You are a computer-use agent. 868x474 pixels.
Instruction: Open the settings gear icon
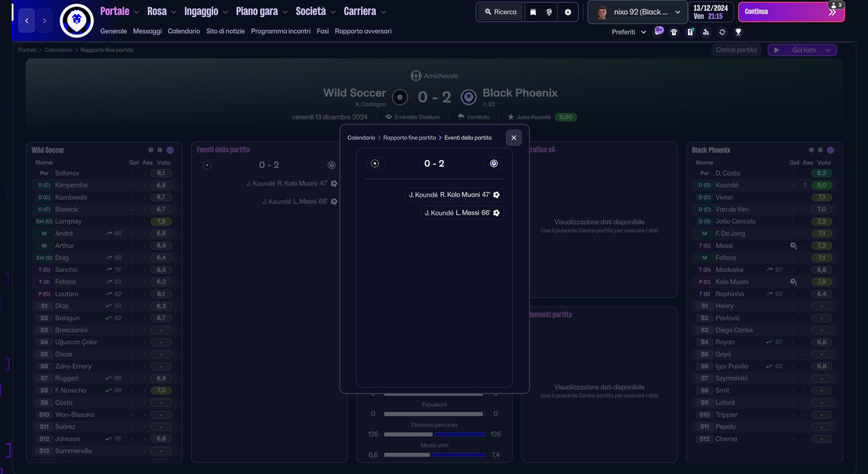[x=568, y=12]
